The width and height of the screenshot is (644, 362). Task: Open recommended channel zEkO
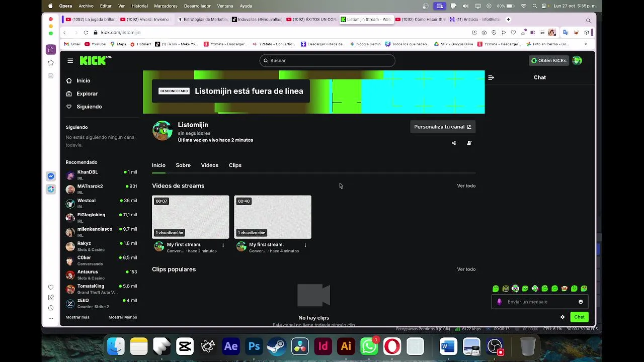point(101,303)
